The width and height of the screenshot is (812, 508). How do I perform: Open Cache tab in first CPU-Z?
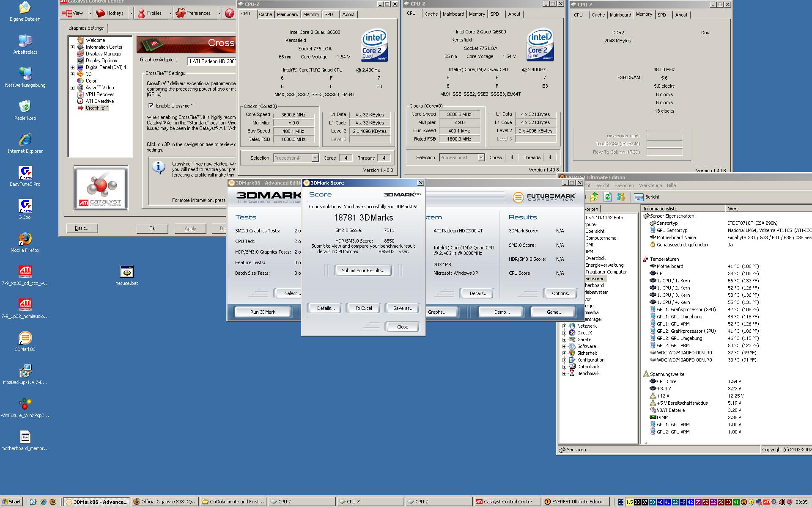(x=266, y=14)
